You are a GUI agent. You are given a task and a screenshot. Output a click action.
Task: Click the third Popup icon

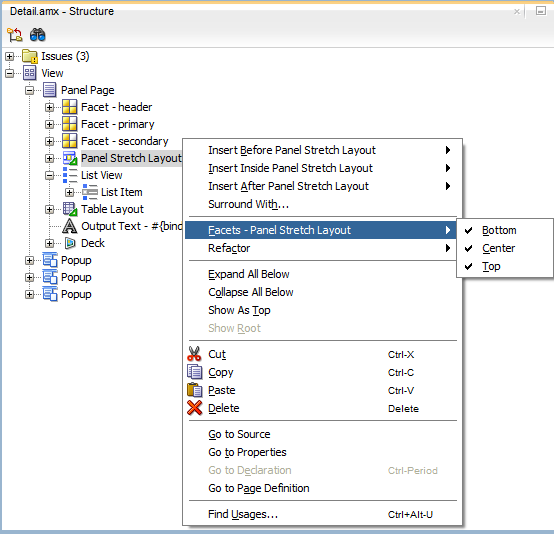coord(50,294)
